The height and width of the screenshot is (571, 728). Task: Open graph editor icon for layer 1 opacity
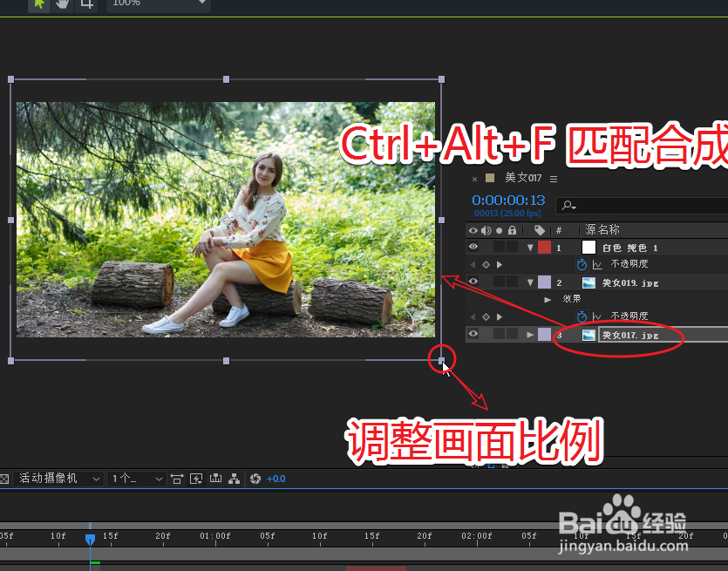pyautogui.click(x=597, y=265)
